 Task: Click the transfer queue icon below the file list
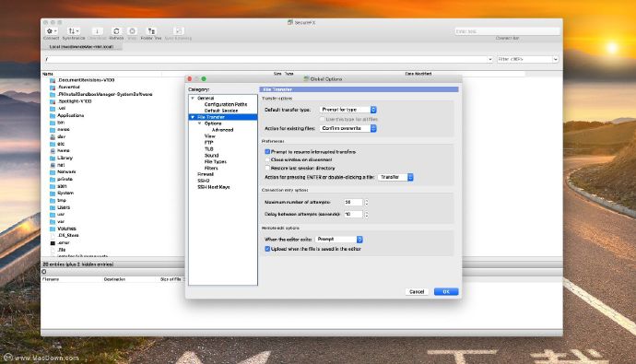pos(44,272)
